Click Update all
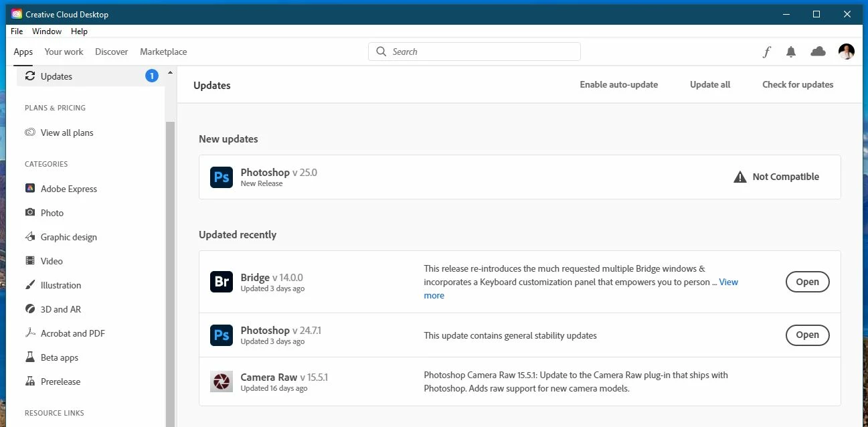Viewport: 868px width, 427px height. [710, 84]
